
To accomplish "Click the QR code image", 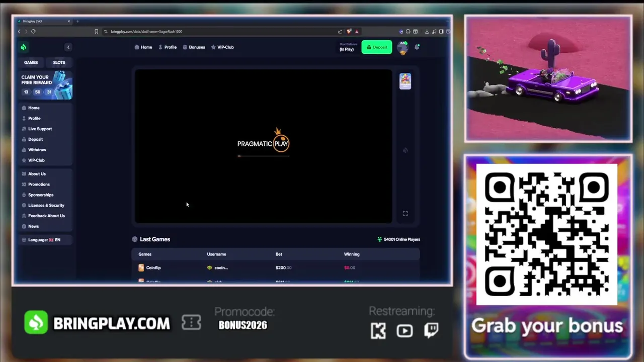I will tap(547, 234).
